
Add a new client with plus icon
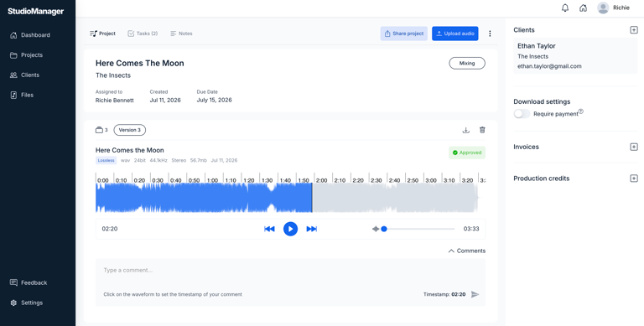pos(634,30)
